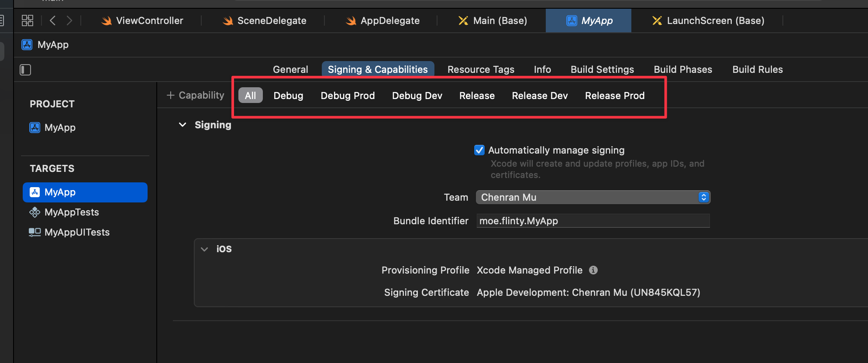This screenshot has height=363, width=868.
Task: Click the info icon beside Xcode Managed Profile
Action: click(x=593, y=270)
